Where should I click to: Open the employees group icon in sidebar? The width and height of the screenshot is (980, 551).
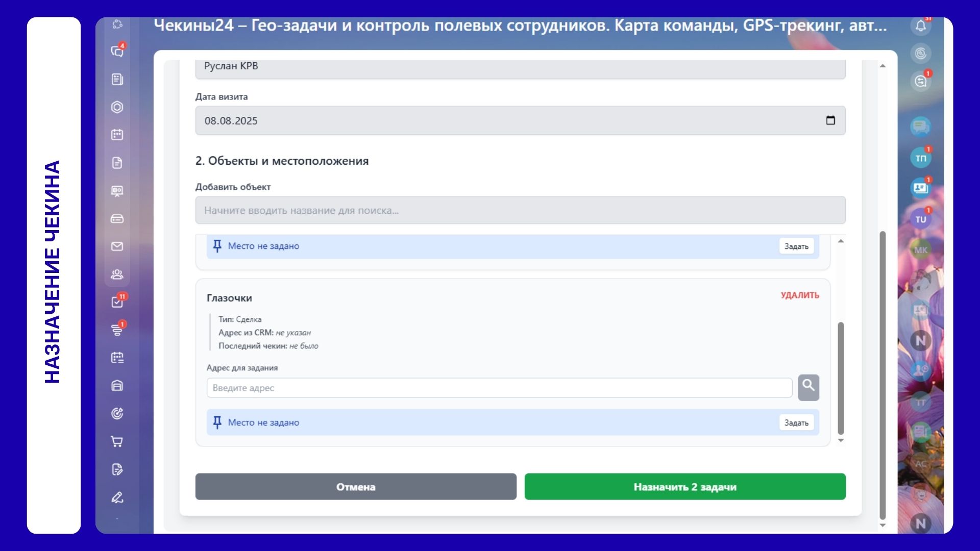[x=117, y=274]
